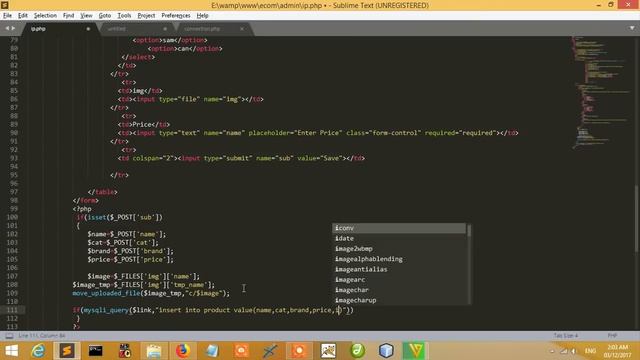Screen dimensions: 640x360
Task: Click the ENG language indicator
Action: pos(590,351)
